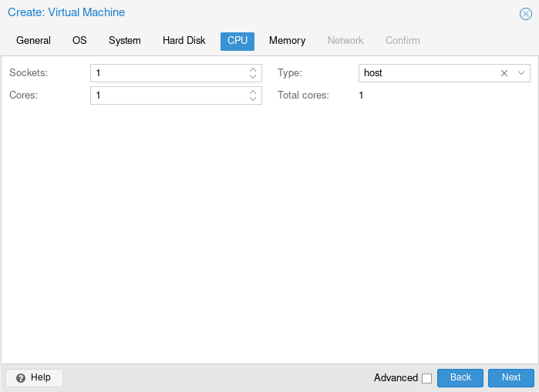Switch to the General tab
The image size is (539, 392).
tap(33, 41)
